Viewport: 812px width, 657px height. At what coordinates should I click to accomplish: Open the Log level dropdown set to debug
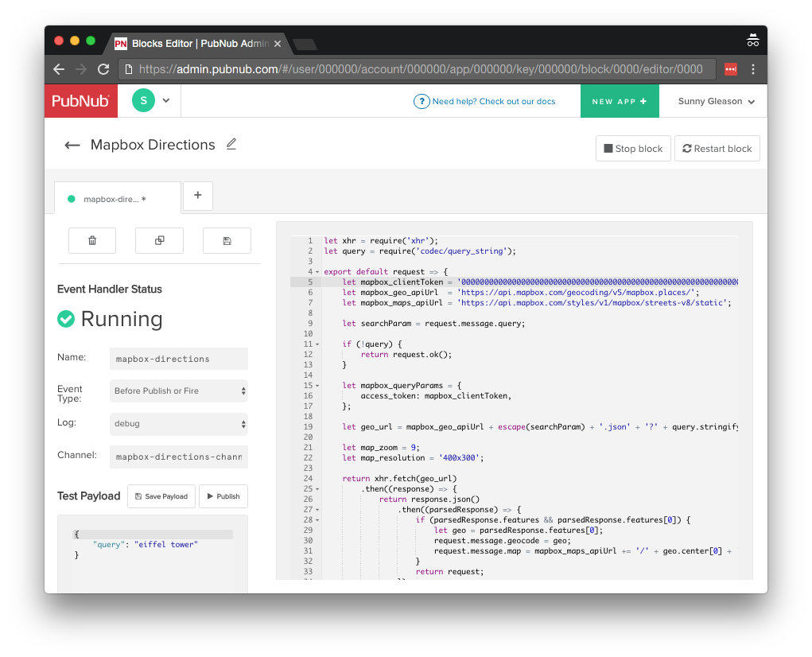pyautogui.click(x=179, y=424)
